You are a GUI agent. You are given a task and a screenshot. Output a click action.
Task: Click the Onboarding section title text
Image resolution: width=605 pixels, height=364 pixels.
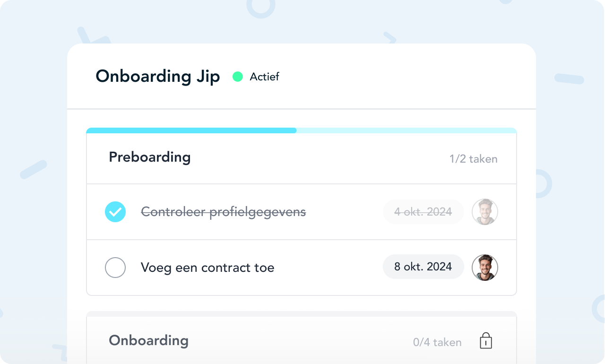148,340
